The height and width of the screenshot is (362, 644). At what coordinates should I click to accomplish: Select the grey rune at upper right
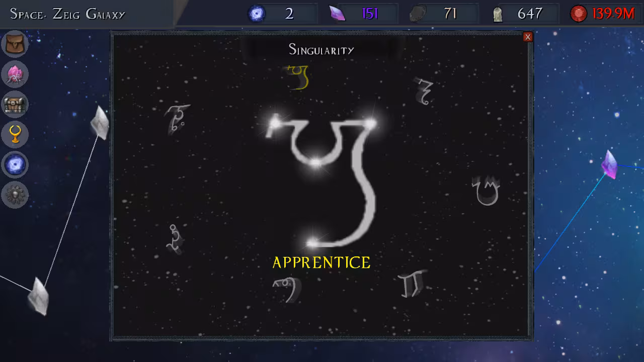click(424, 91)
